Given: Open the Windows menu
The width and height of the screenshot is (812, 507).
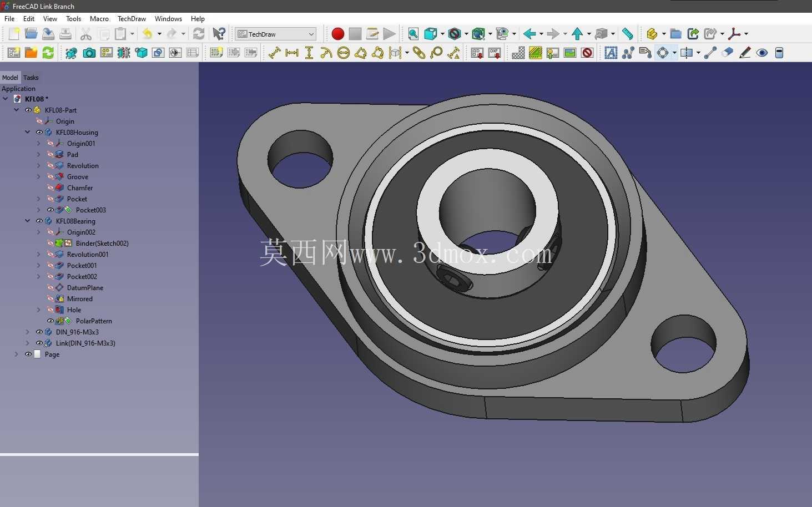Looking at the screenshot, I should (168, 19).
